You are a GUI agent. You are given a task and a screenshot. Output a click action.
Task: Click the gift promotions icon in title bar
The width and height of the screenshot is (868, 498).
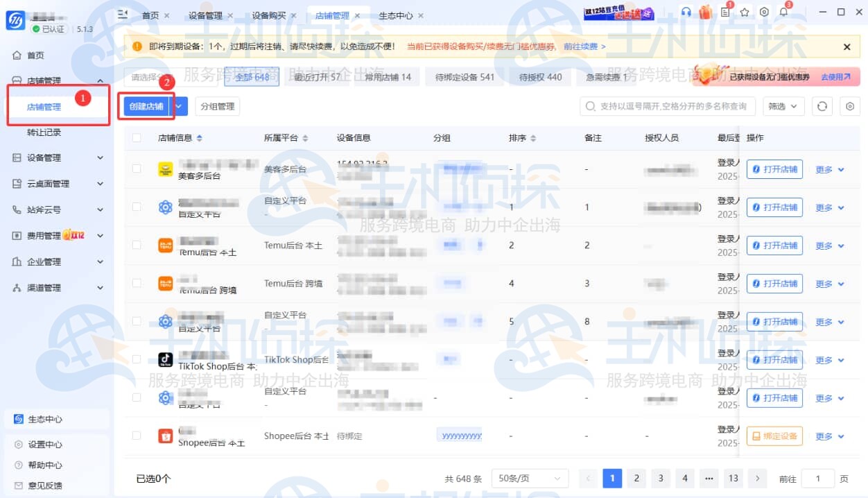pos(705,12)
